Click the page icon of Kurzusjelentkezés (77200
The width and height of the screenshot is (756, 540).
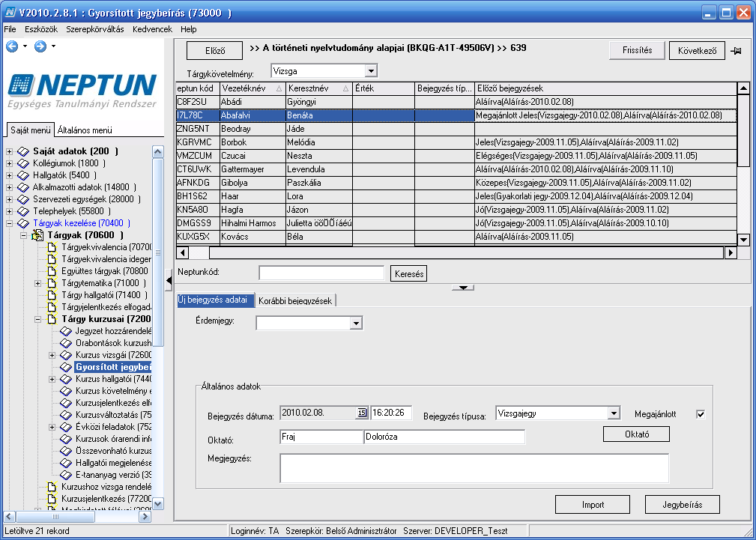pyautogui.click(x=52, y=499)
